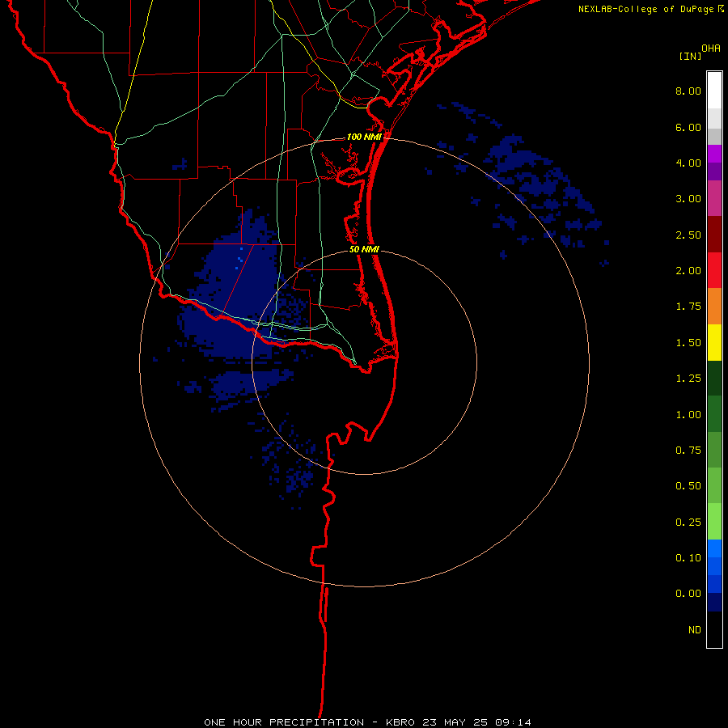
Task: Click the white color swatch in legend
Action: click(714, 91)
